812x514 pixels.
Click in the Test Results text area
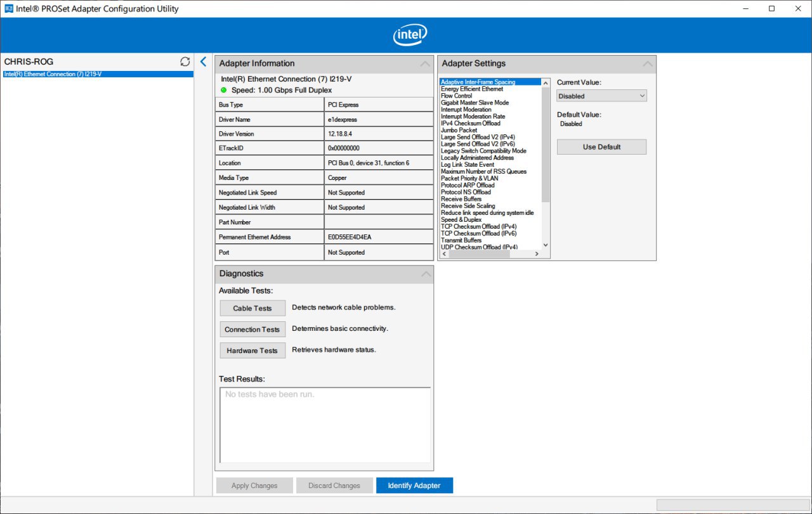tap(325, 425)
